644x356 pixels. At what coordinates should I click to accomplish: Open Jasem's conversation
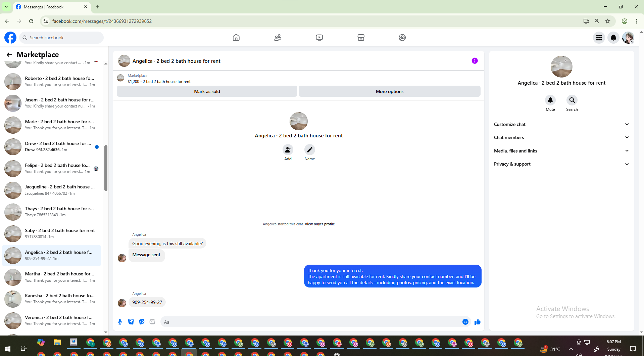tap(51, 103)
